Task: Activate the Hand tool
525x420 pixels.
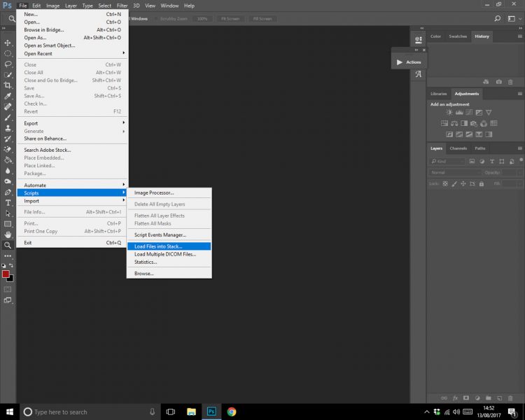Action: (x=8, y=234)
